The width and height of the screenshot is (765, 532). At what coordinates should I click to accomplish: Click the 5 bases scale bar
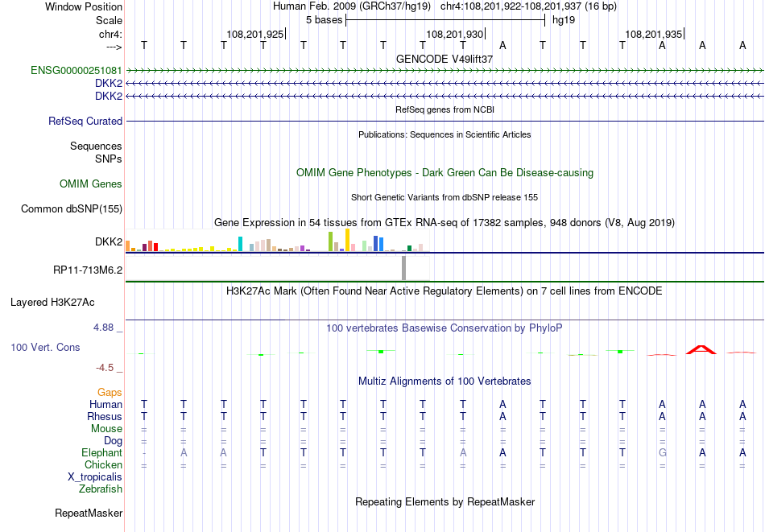coord(445,20)
